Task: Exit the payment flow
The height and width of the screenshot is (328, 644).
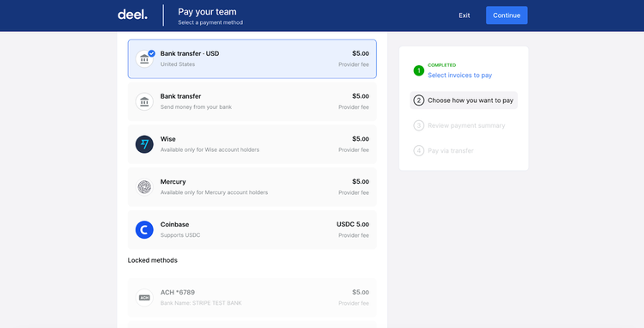Action: pyautogui.click(x=464, y=15)
